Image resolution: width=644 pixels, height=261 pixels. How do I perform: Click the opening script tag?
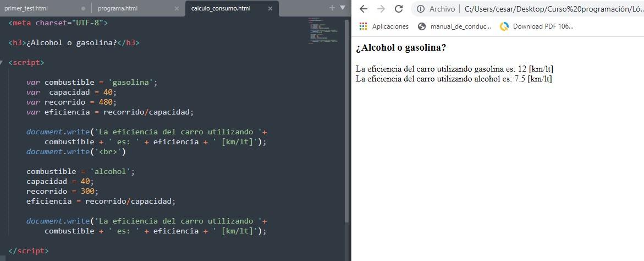coord(26,62)
